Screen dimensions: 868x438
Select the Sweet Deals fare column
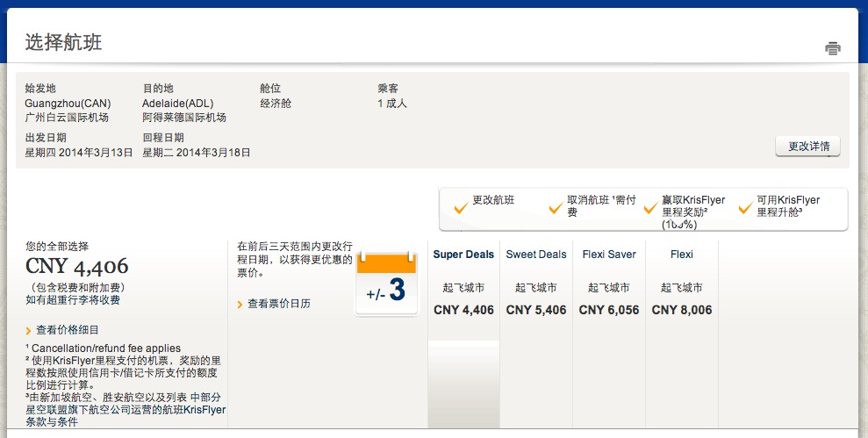tap(536, 255)
